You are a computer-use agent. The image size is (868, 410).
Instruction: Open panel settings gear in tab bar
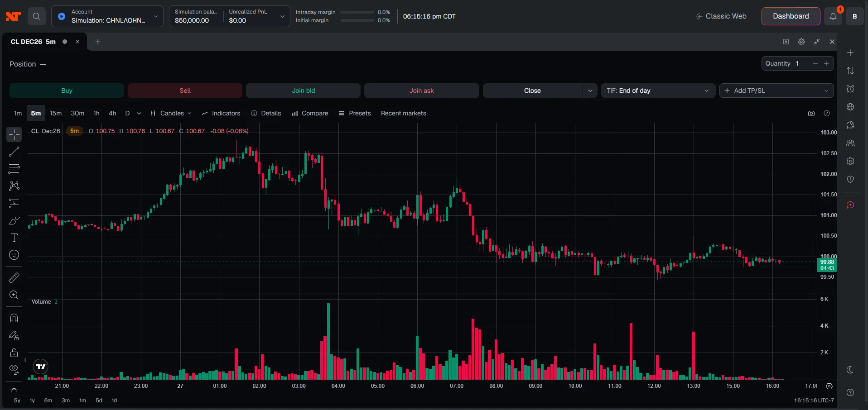coord(801,42)
